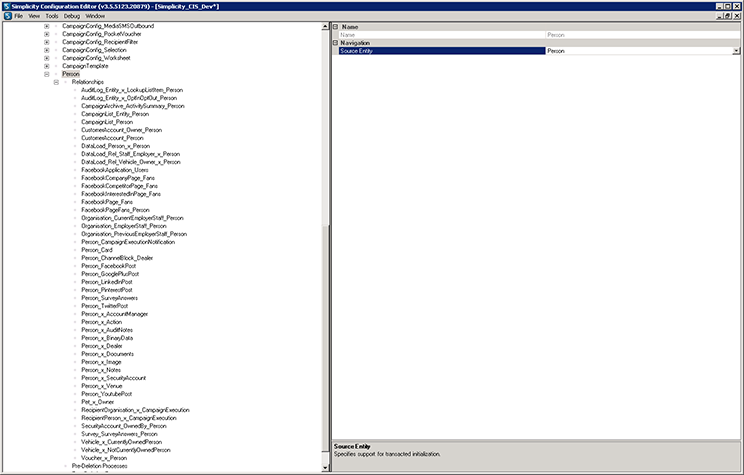Viewport: 744px width, 475px height.
Task: Expand the CampaignConfig_Worksheet node
Action: pyautogui.click(x=46, y=57)
